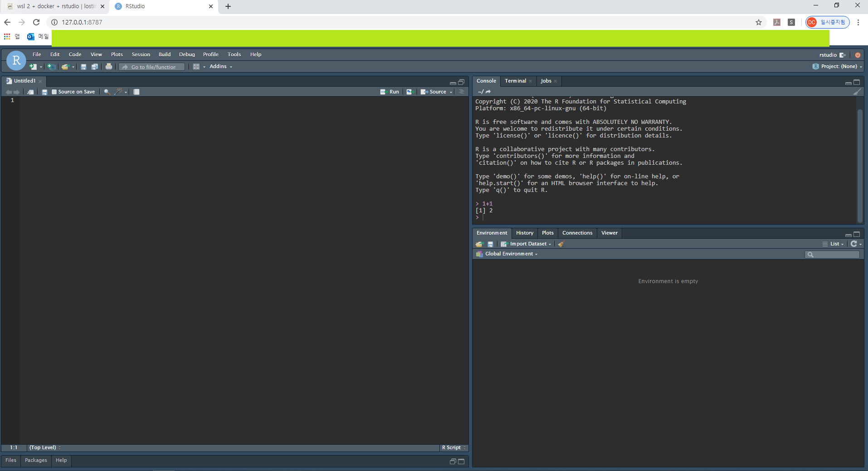The height and width of the screenshot is (471, 868).
Task: Show source document in new window
Action: (30, 92)
